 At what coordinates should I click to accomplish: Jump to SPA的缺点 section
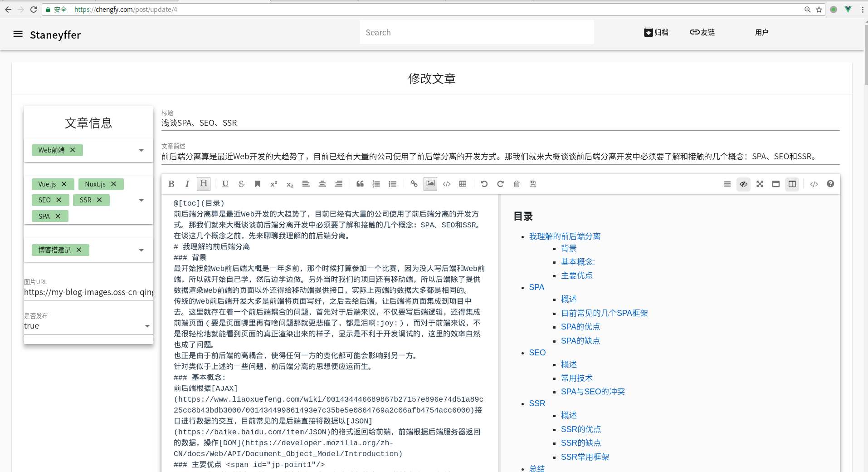point(580,341)
